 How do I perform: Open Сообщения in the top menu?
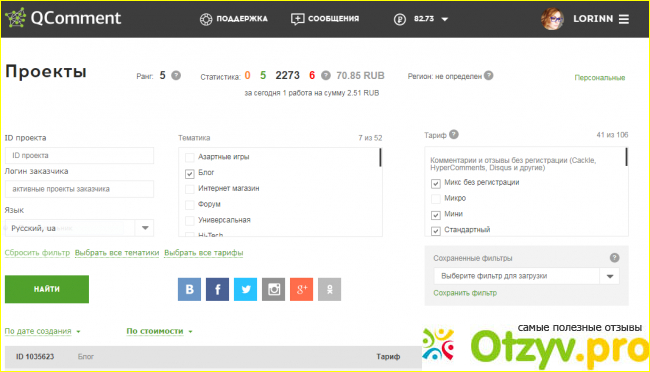[325, 19]
